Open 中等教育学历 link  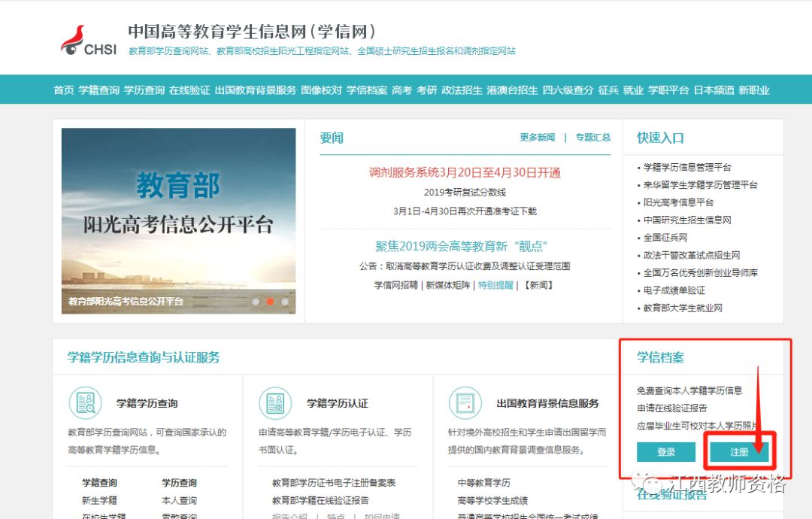click(483, 483)
